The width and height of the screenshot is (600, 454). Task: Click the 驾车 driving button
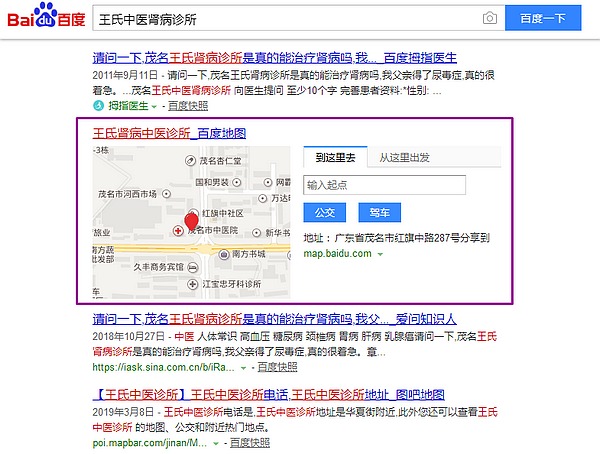[379, 212]
